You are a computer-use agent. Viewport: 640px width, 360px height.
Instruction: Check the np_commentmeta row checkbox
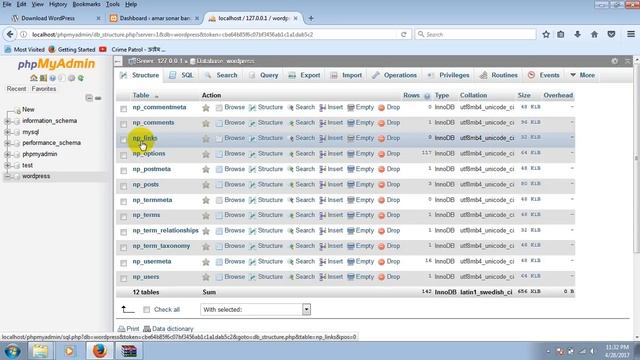tap(124, 109)
